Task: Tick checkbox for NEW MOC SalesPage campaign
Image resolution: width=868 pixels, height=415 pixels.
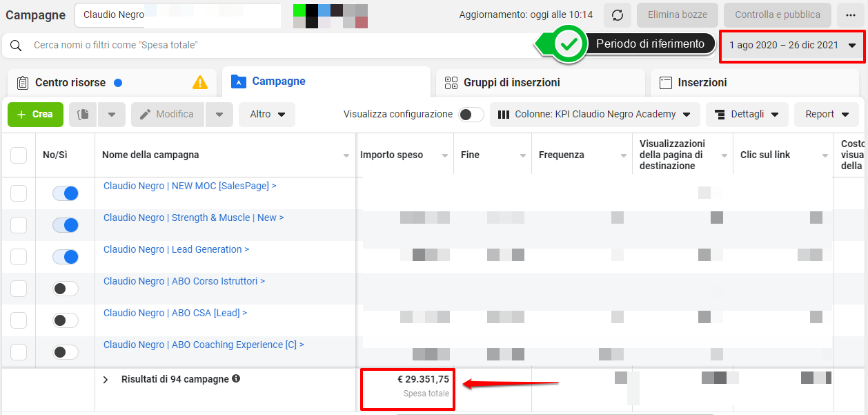Action: point(19,193)
